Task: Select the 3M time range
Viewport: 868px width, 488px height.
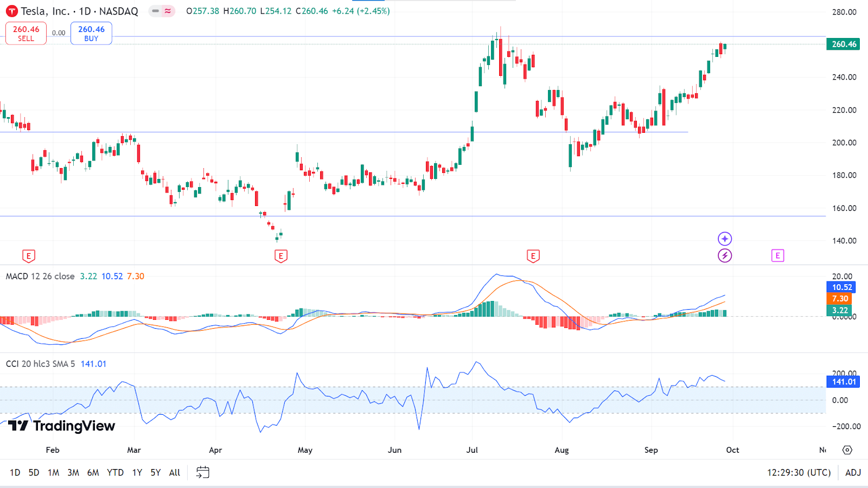Action: pos(73,473)
